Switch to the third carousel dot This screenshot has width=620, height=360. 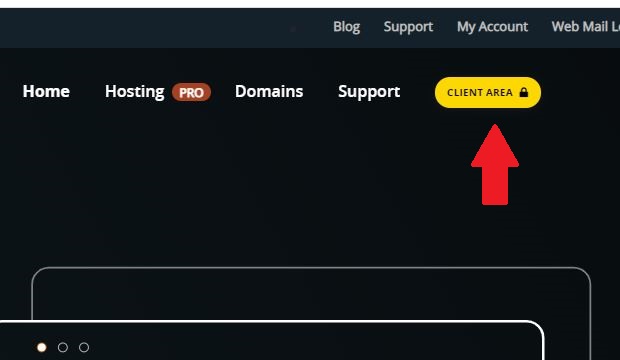84,347
